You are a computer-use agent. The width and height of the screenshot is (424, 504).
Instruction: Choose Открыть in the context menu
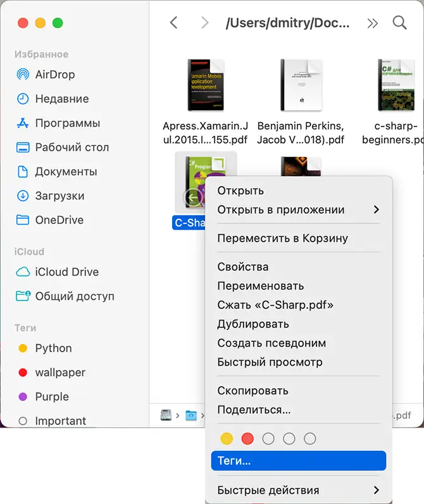240,190
